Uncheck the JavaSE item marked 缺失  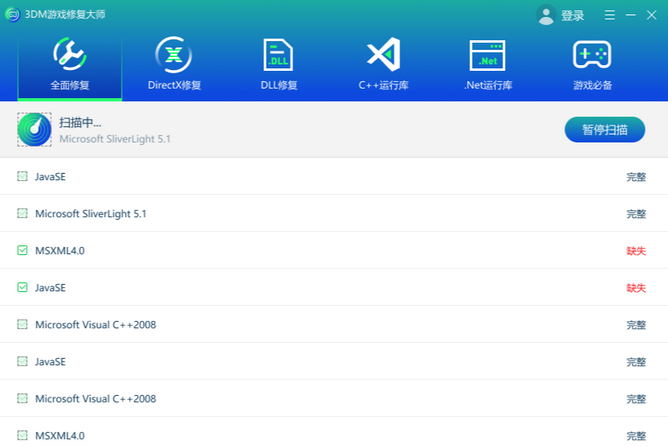pos(23,288)
